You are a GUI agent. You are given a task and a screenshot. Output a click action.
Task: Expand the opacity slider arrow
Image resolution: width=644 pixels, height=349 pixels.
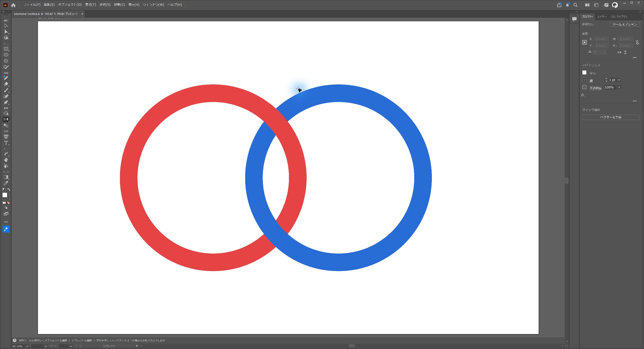pyautogui.click(x=619, y=87)
